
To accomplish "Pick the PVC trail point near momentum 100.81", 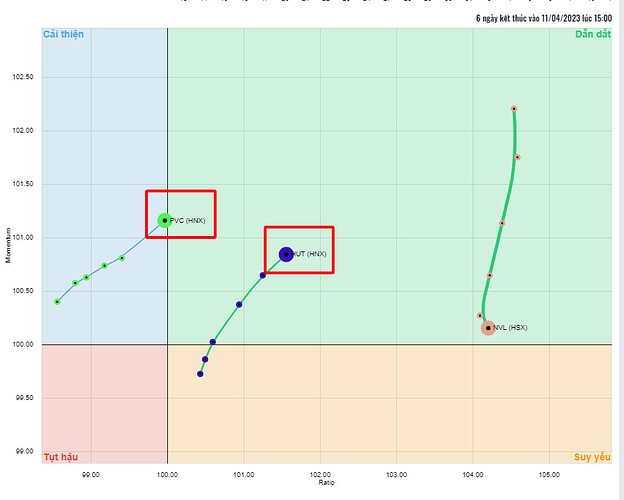I will coord(122,258).
